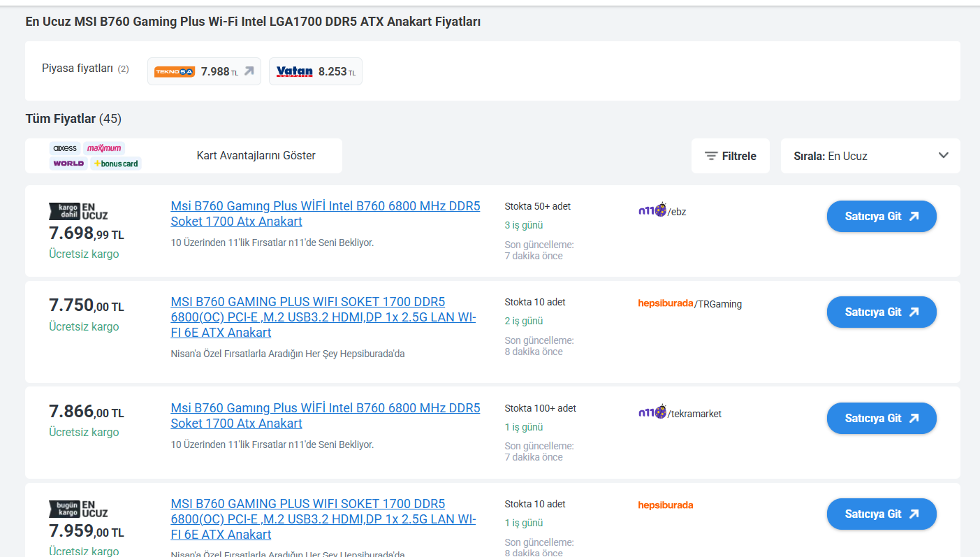Image resolution: width=980 pixels, height=557 pixels.
Task: Open the product title link from seller tekramarket
Action: pyautogui.click(x=326, y=416)
